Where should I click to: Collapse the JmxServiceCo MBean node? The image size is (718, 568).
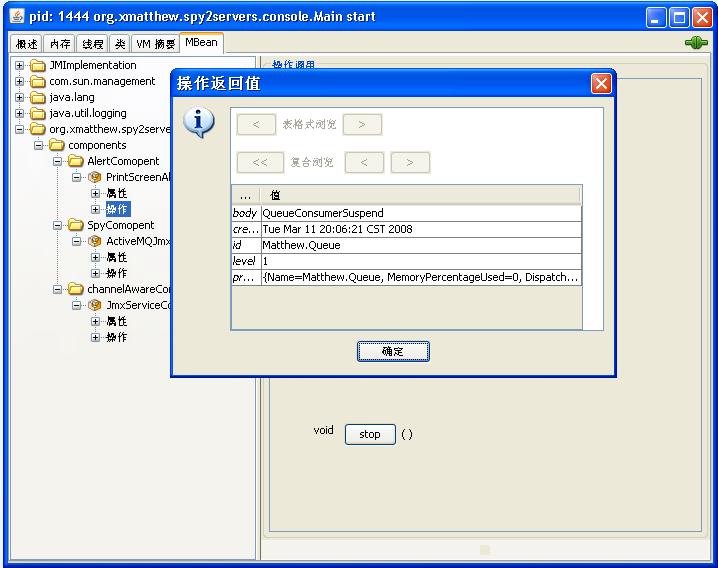click(76, 306)
